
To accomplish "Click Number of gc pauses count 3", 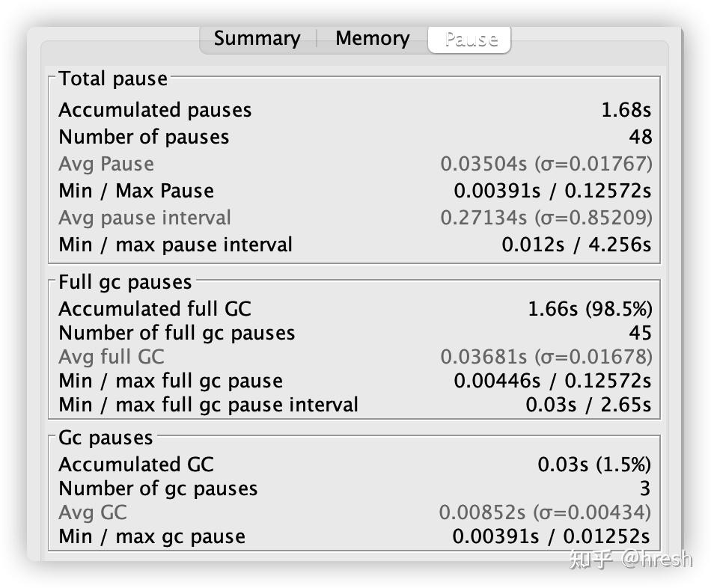I will (x=645, y=489).
